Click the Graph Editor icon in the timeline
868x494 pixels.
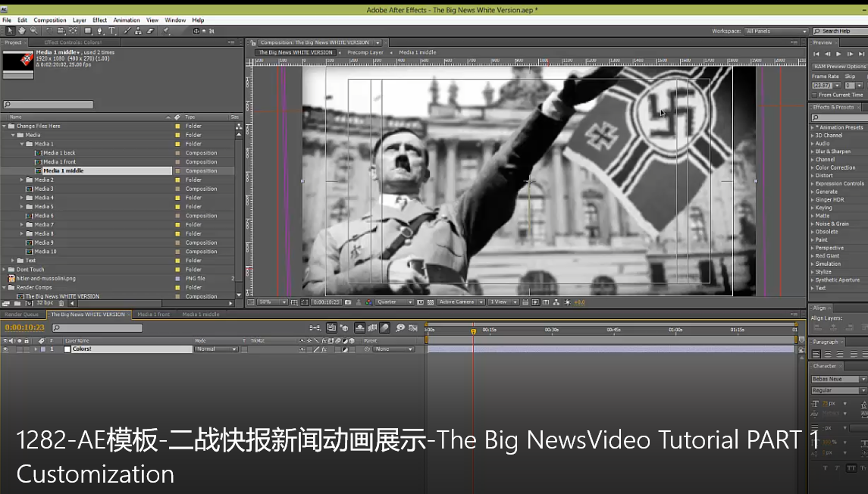(x=413, y=328)
